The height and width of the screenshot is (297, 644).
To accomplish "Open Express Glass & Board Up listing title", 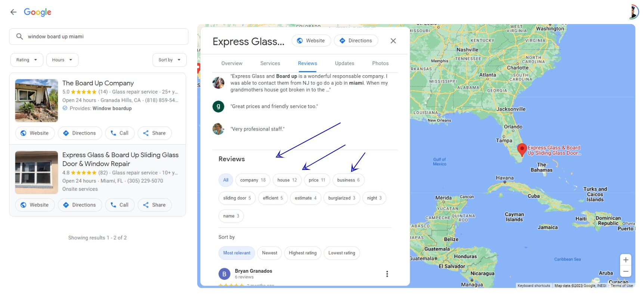I will (x=120, y=159).
